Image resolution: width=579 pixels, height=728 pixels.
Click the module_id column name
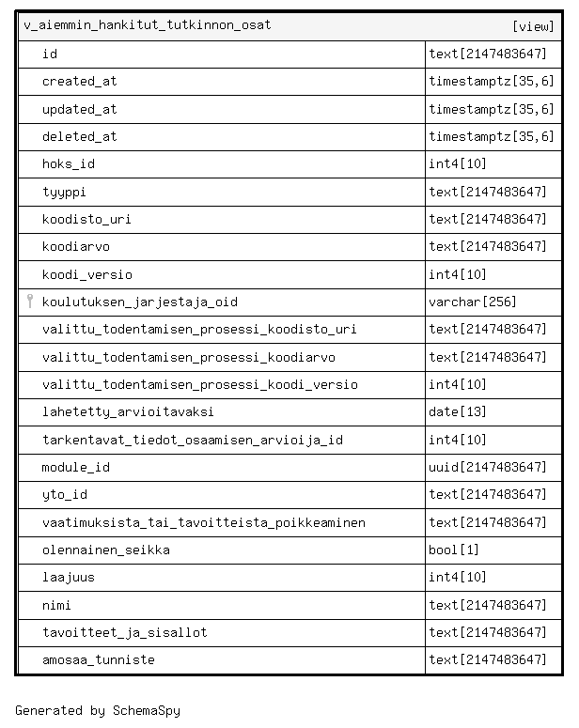click(76, 467)
